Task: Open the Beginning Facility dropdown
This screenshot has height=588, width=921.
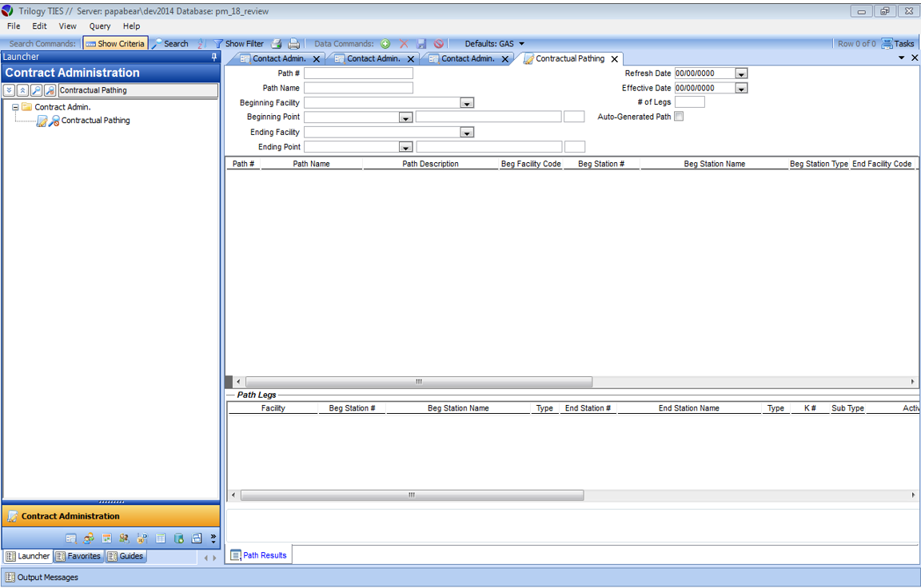Action: 467,103
